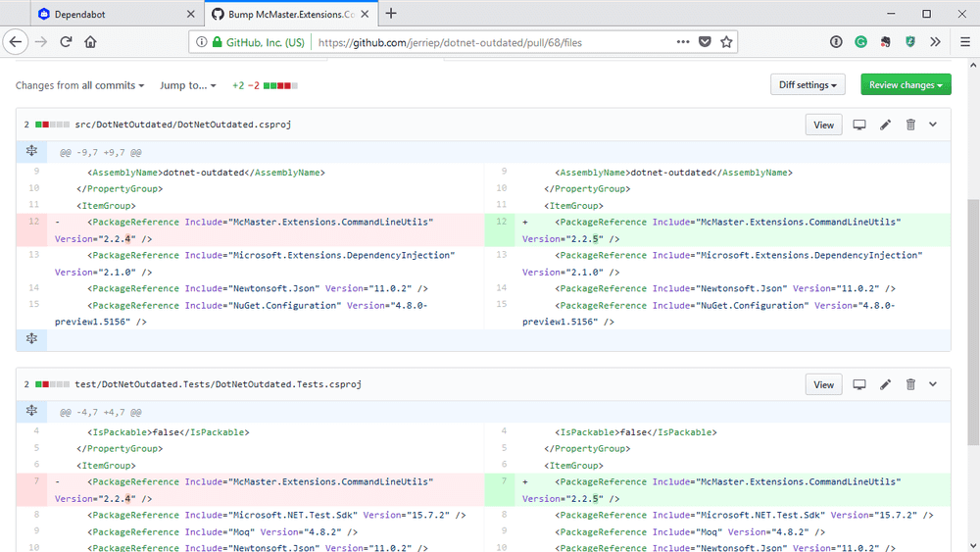
Task: Expand lines below line 15 in first diff
Action: [31, 338]
